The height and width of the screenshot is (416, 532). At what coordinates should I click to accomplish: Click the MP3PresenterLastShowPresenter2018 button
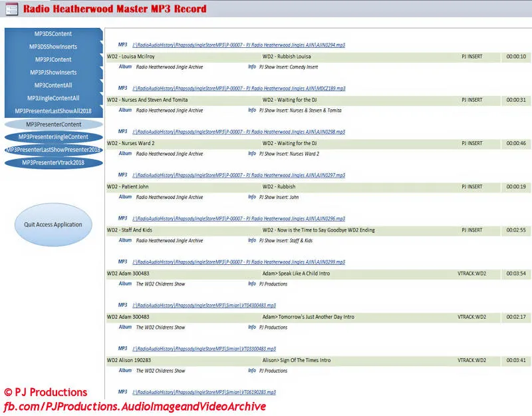click(53, 150)
